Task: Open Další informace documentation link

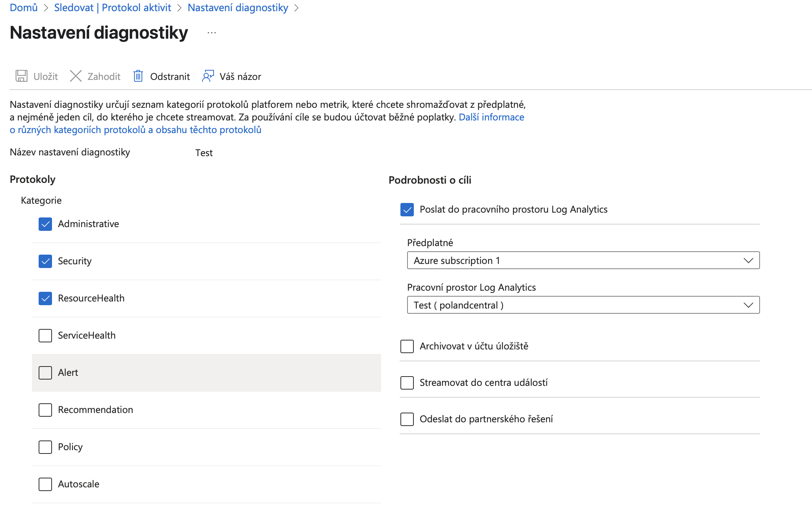Action: [x=491, y=117]
